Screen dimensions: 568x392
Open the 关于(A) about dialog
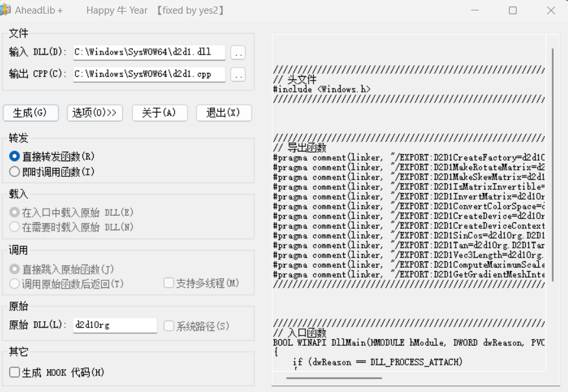[159, 113]
